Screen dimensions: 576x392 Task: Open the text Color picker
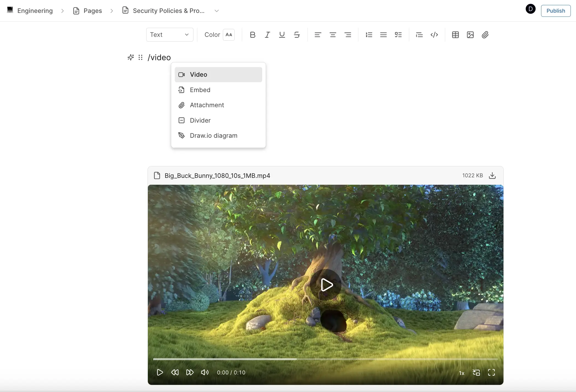tap(229, 35)
